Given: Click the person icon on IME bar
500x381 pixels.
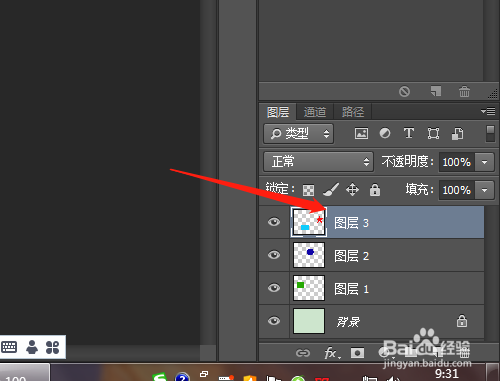Looking at the screenshot, I should 32,347.
